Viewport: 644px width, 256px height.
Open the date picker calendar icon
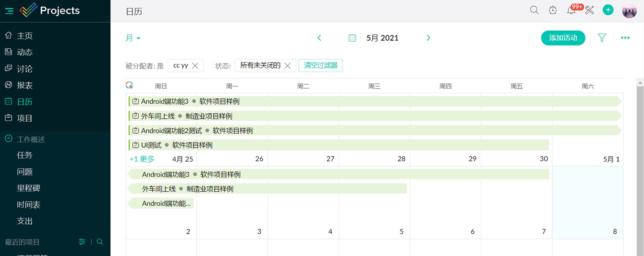point(352,38)
